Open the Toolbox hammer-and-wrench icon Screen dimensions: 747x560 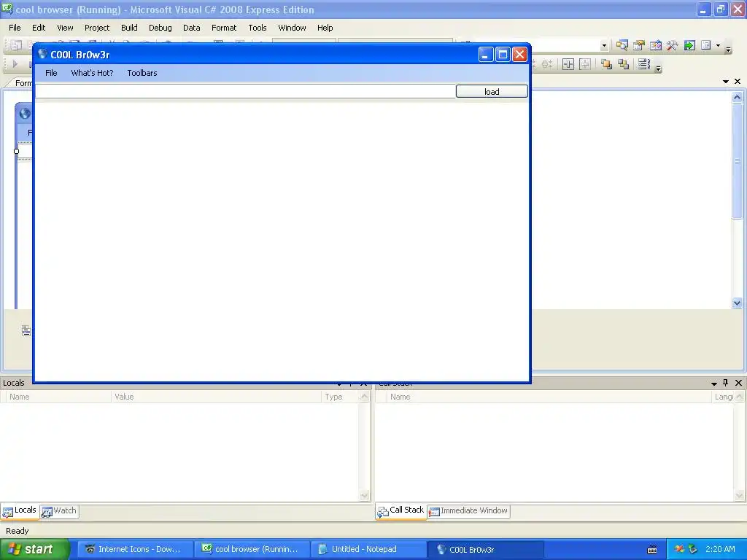pyautogui.click(x=672, y=45)
